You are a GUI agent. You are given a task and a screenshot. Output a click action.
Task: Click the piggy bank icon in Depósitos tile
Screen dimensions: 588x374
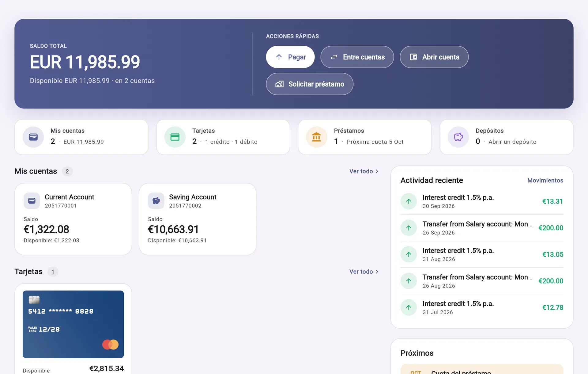point(458,137)
